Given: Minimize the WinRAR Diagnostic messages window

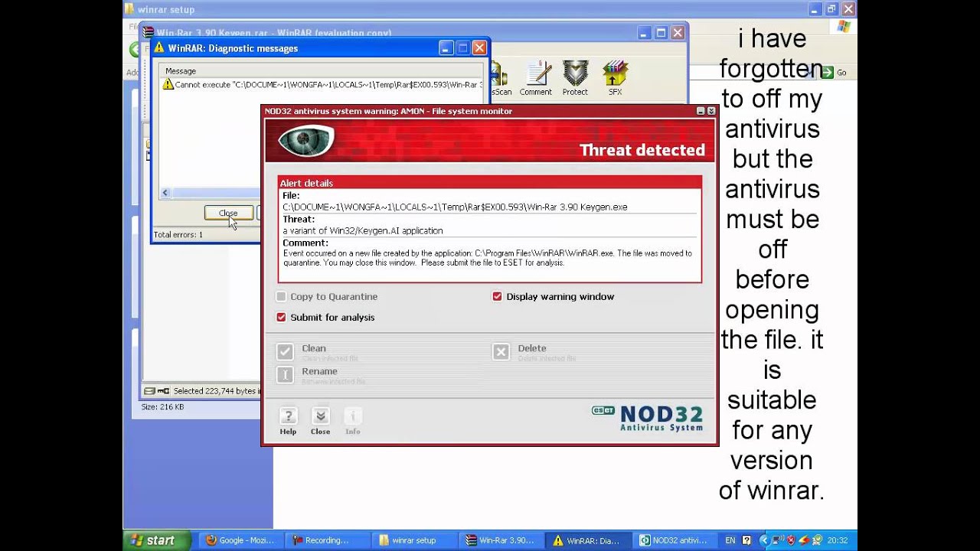Looking at the screenshot, I should 446,48.
